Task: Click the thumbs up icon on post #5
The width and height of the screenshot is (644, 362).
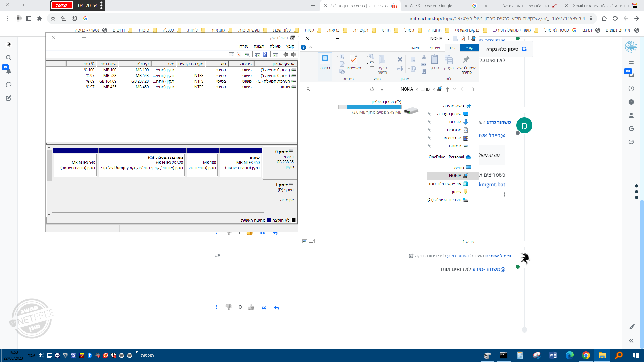Action: (251, 307)
